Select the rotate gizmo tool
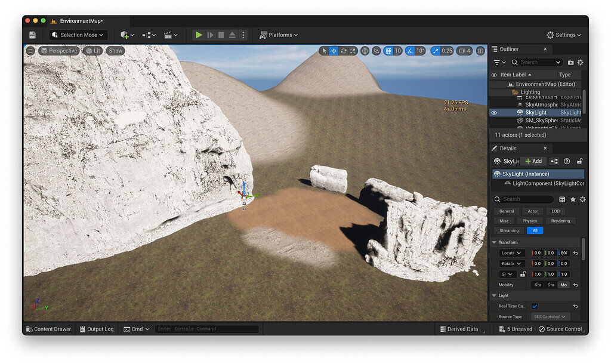This screenshot has height=364, width=611. tap(343, 51)
